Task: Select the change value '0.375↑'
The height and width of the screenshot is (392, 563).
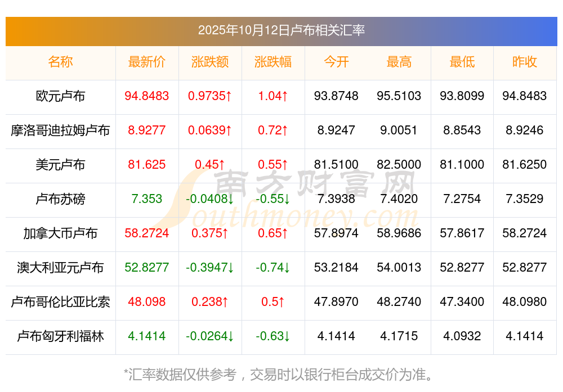Action: 209,233
